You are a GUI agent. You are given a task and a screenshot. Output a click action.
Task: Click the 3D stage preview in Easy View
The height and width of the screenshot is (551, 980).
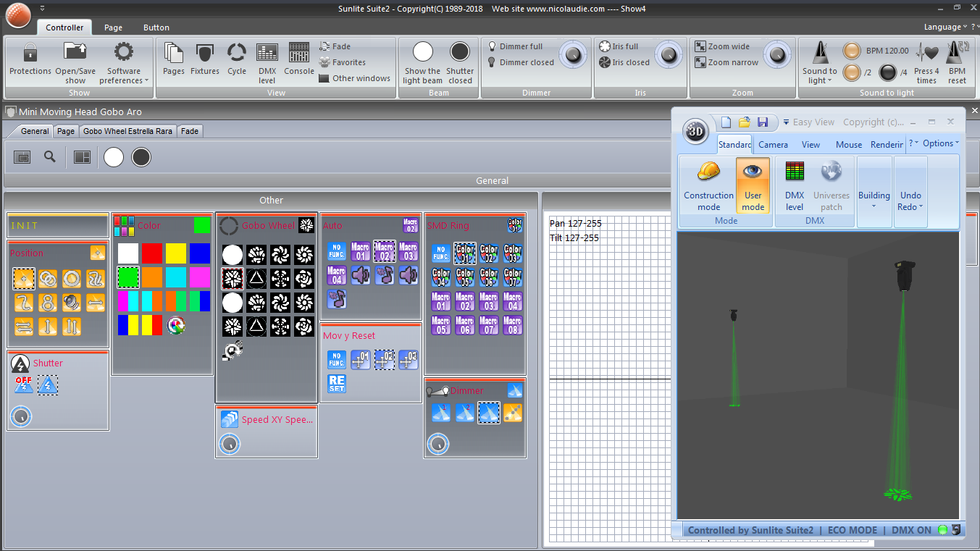818,374
